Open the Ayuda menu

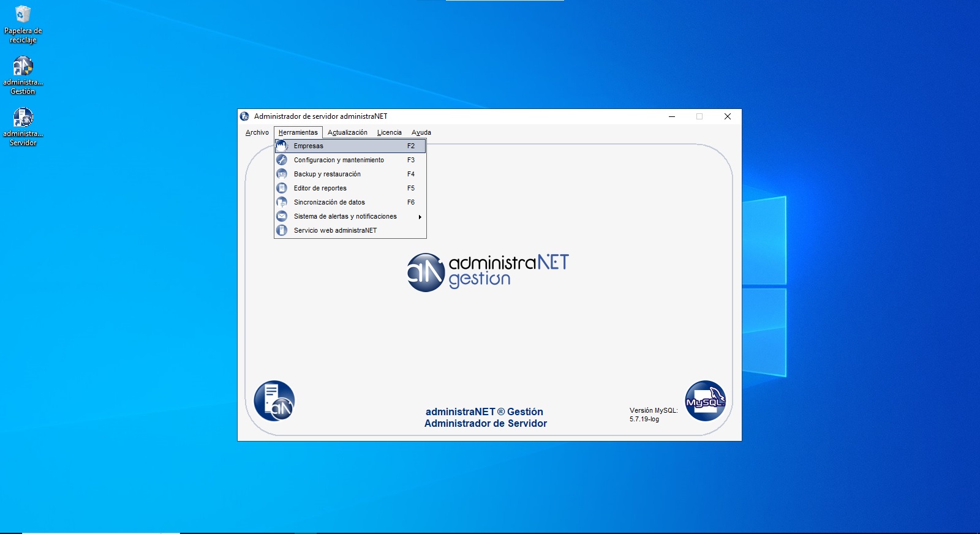421,132
